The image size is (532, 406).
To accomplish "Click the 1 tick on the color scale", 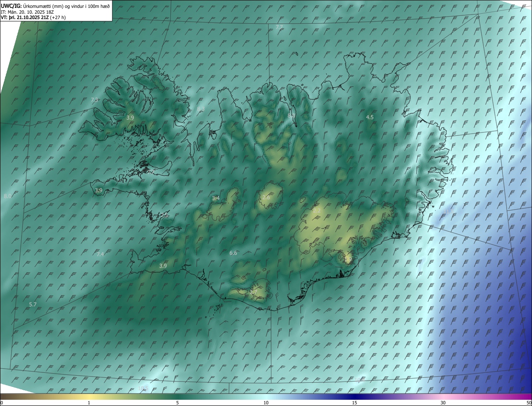I will tap(89, 403).
